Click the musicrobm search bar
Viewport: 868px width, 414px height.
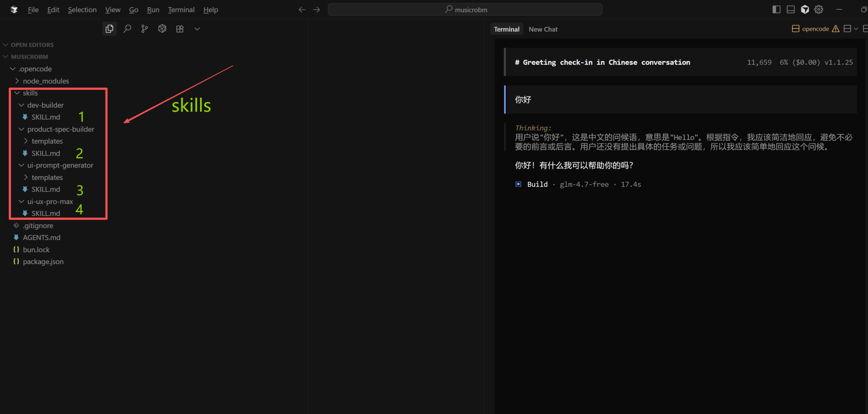pyautogui.click(x=465, y=9)
